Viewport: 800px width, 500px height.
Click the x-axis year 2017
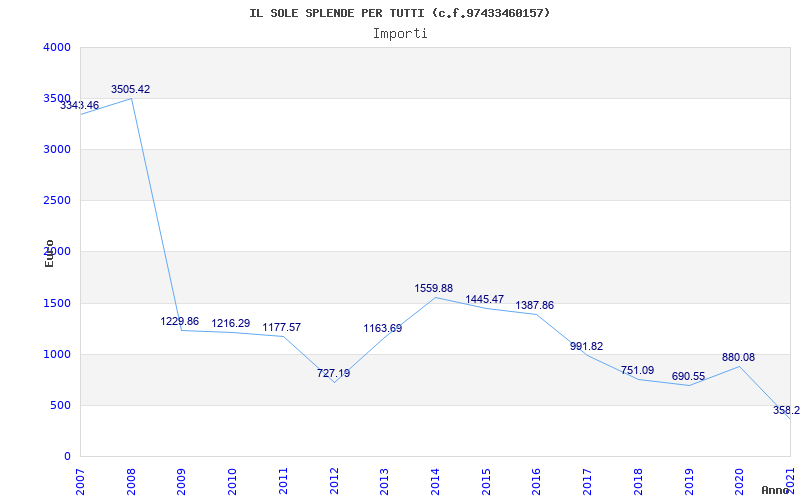coord(588,481)
